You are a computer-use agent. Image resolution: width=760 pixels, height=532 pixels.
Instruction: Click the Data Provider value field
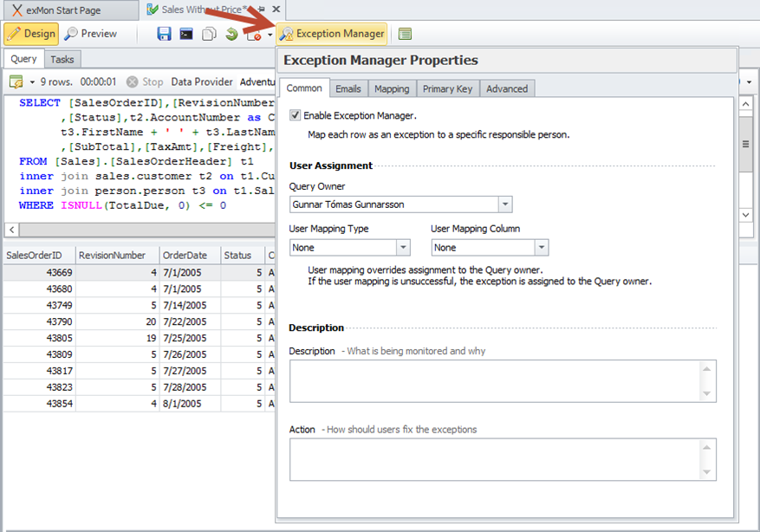[x=257, y=82]
